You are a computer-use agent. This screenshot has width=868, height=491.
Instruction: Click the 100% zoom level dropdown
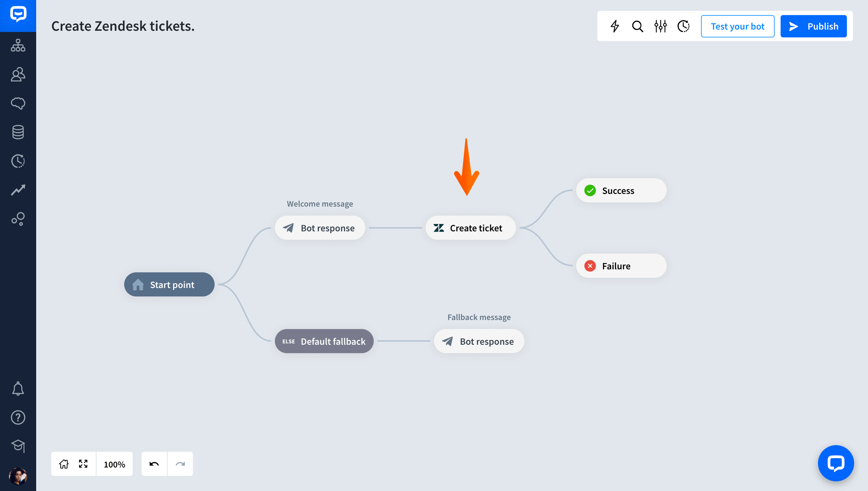pyautogui.click(x=115, y=464)
